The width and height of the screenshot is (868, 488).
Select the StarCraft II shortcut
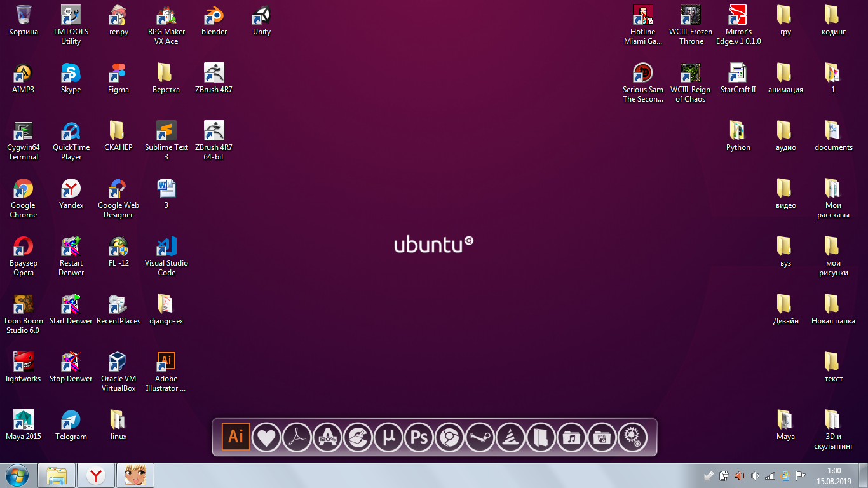(738, 78)
